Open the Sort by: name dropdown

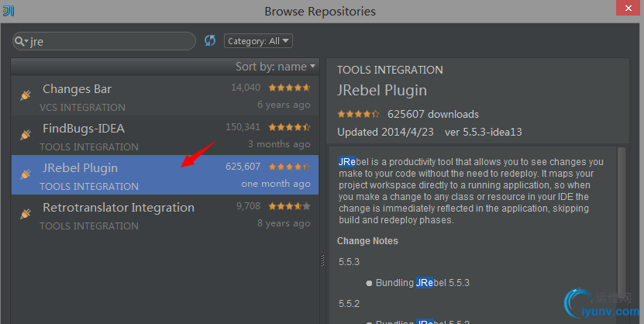pos(275,67)
